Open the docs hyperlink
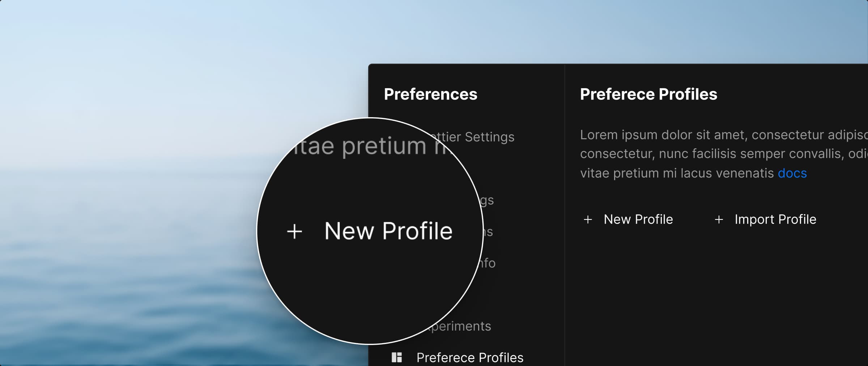 tap(792, 173)
